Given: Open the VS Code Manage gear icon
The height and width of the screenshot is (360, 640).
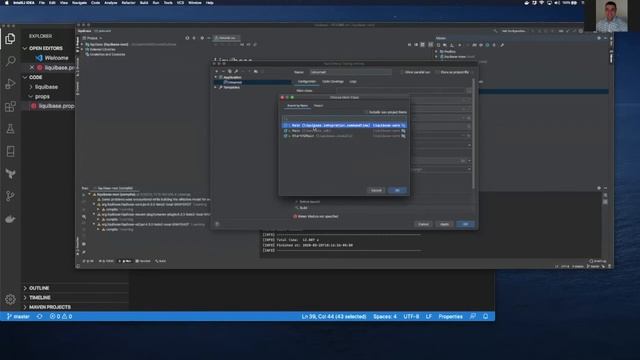Looking at the screenshot, I should pyautogui.click(x=10, y=299).
